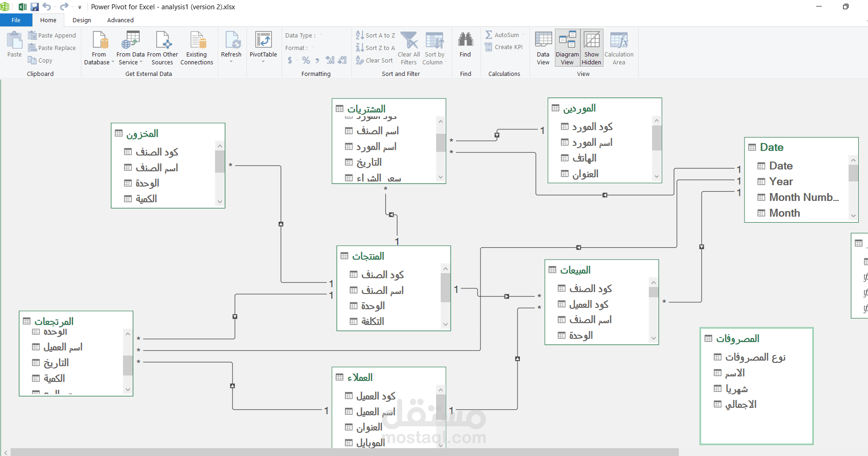This screenshot has height=456, width=868.
Task: Select the المشتريات table header
Action: coord(389,108)
